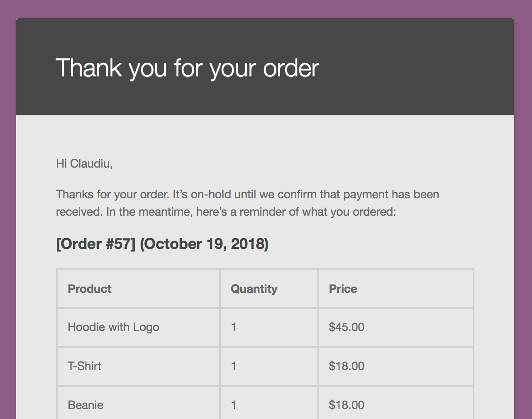Click the quantity cell for Hoodie with Logo

pyautogui.click(x=269, y=327)
